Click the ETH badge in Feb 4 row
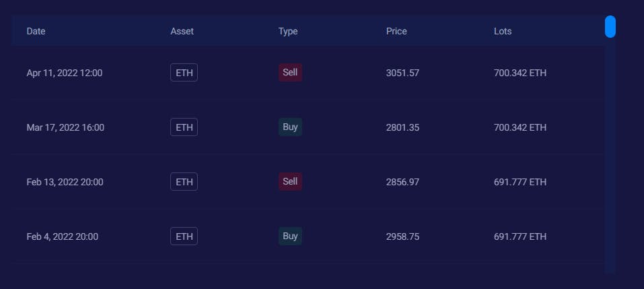 [184, 236]
